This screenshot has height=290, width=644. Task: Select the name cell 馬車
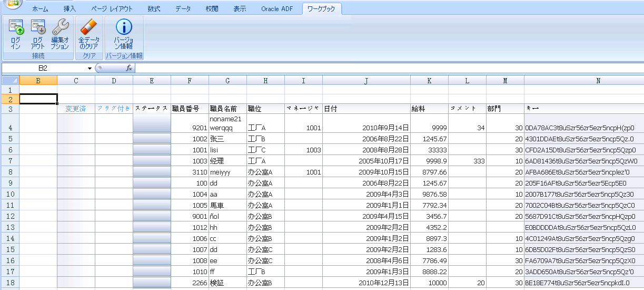(228, 205)
